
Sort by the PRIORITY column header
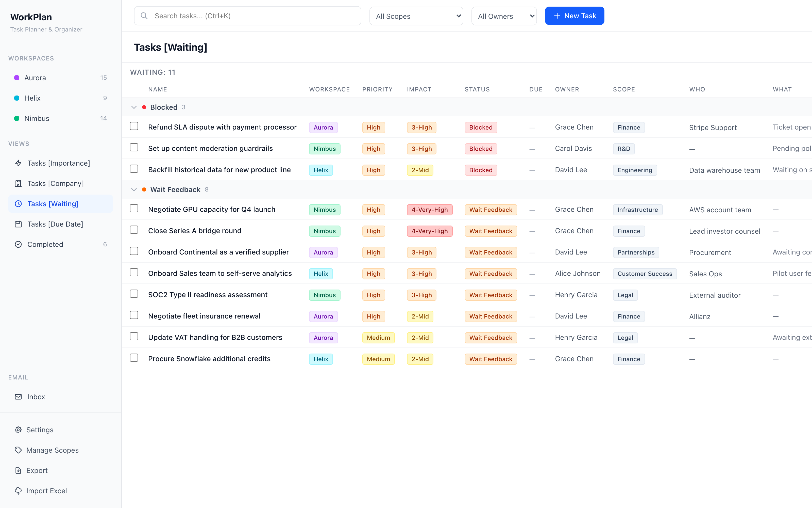coord(378,89)
